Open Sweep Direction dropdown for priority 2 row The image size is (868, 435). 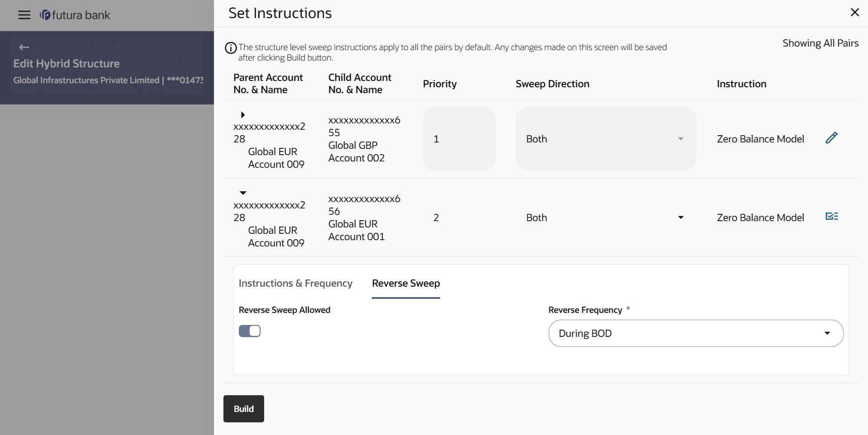coord(605,217)
